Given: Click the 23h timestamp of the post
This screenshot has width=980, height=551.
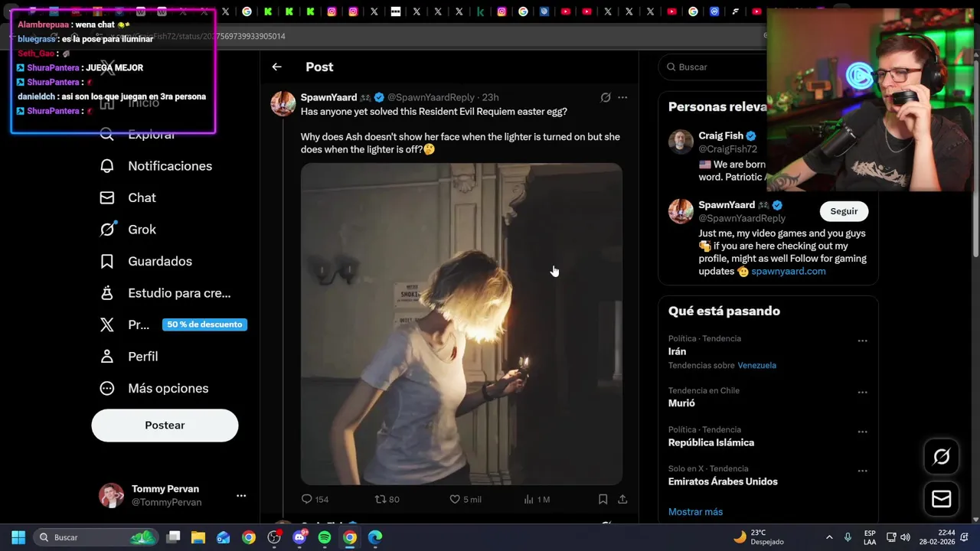Looking at the screenshot, I should click(490, 97).
